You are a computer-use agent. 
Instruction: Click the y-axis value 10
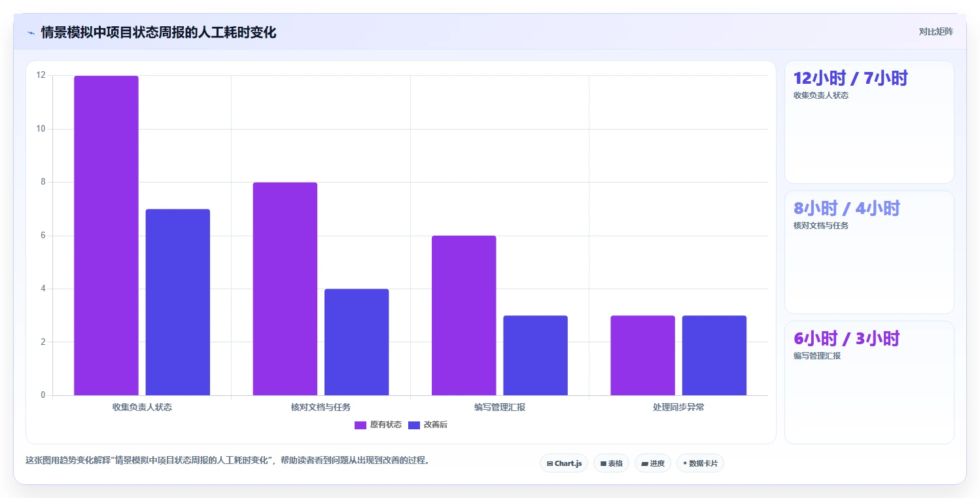pos(41,129)
